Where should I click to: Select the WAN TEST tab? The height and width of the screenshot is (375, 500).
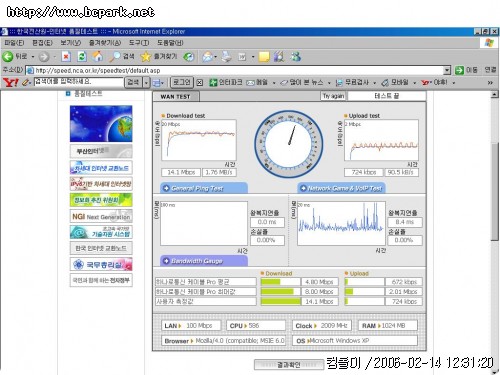pos(176,96)
